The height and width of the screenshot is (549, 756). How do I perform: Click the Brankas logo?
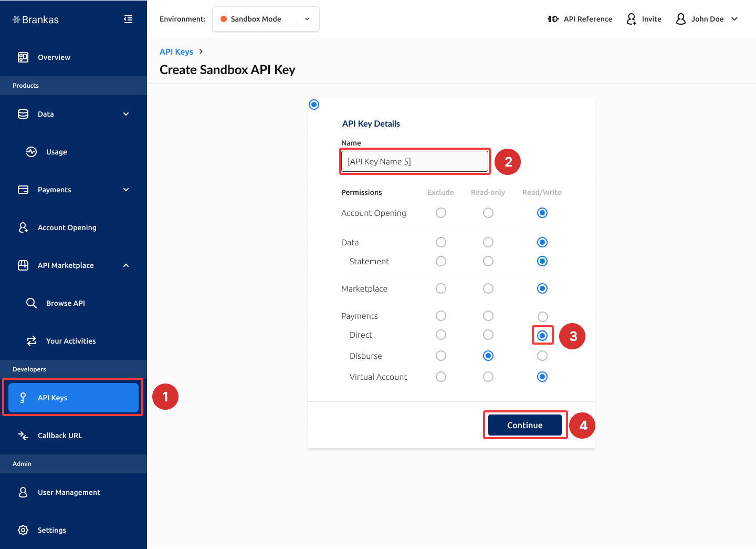click(x=35, y=19)
